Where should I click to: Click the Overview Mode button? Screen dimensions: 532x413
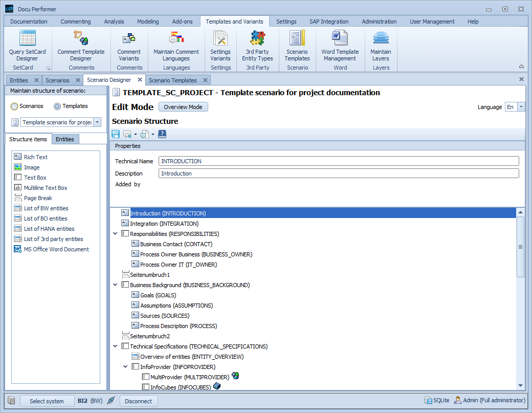click(x=183, y=107)
